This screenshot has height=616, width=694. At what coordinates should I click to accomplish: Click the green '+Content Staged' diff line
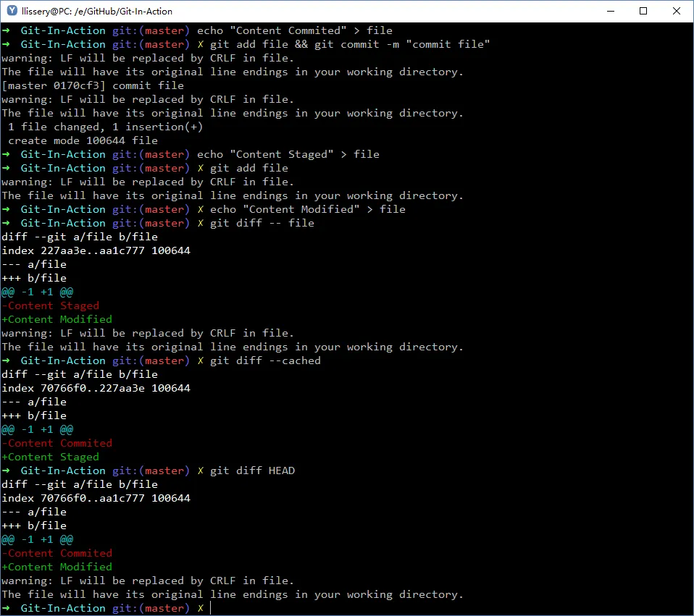[51, 457]
